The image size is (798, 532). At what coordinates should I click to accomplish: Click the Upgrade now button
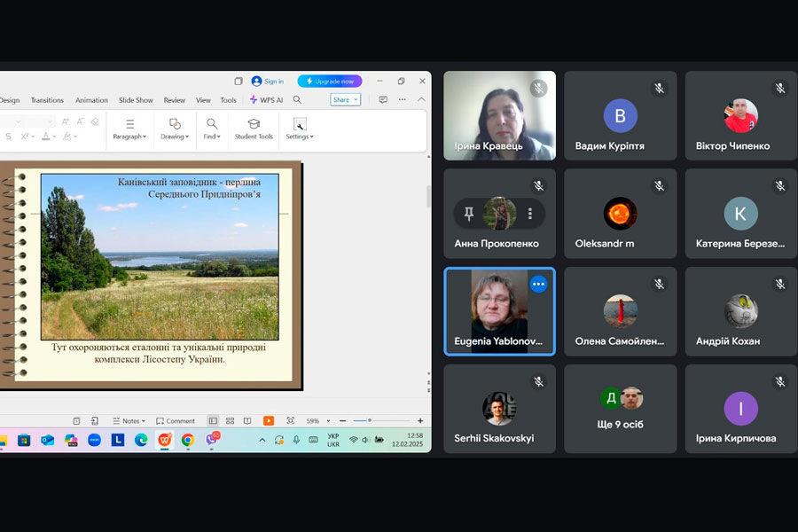(329, 81)
